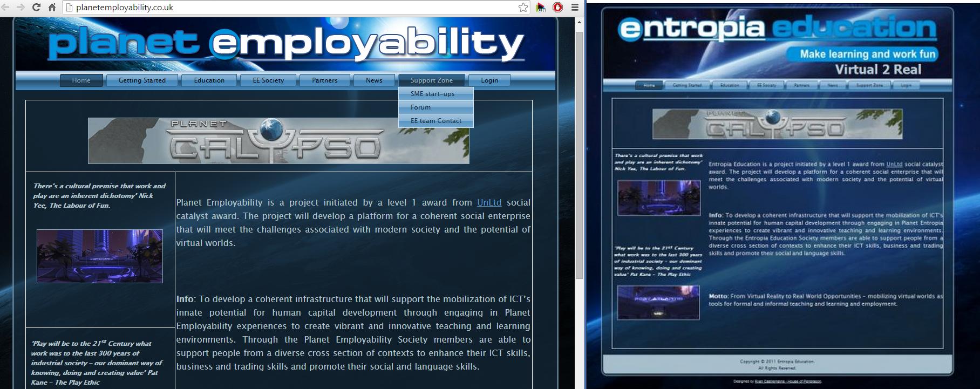Click the blue city thumbnail in left page
This screenshot has width=980, height=389.
click(100, 256)
